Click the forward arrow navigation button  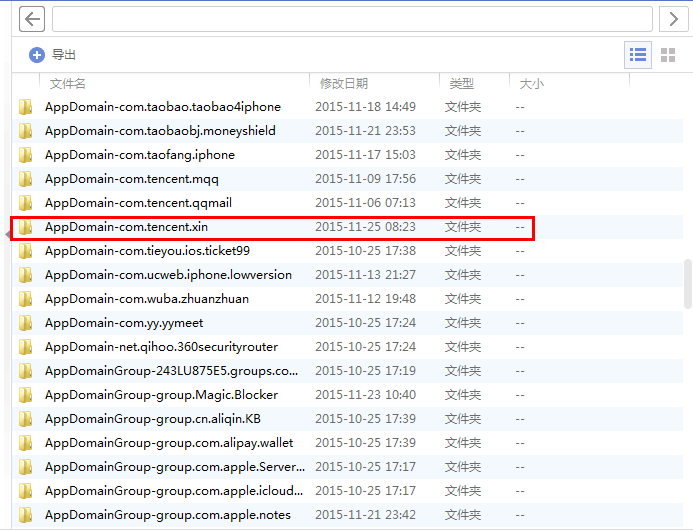click(673, 19)
